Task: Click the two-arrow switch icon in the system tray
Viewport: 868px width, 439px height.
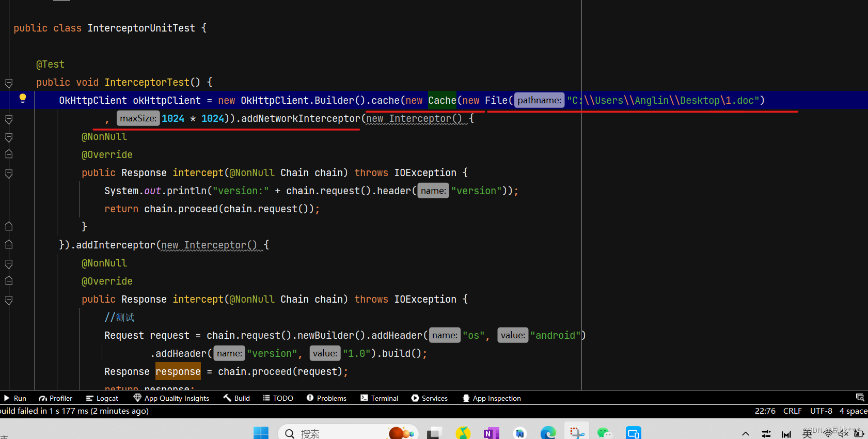Action: pyautogui.click(x=766, y=434)
